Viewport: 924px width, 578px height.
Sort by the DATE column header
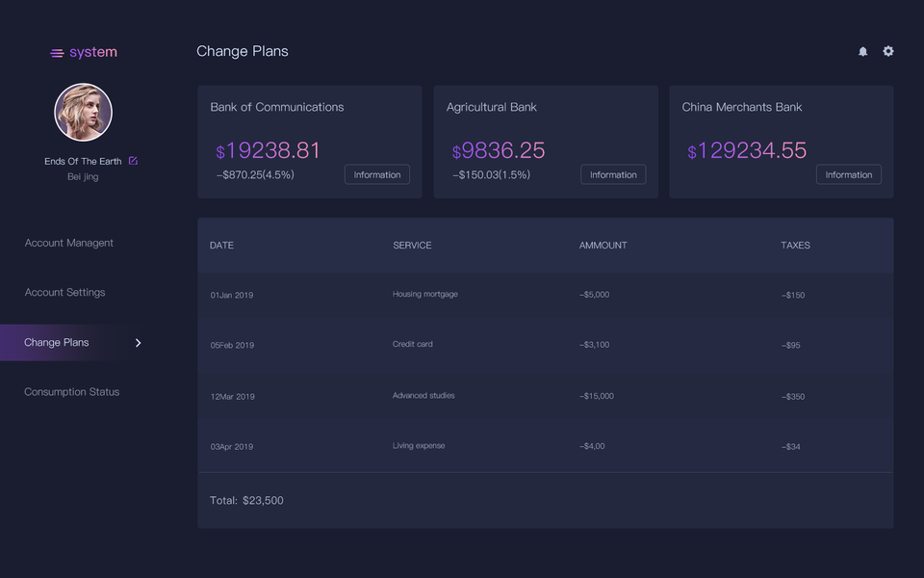pyautogui.click(x=222, y=246)
